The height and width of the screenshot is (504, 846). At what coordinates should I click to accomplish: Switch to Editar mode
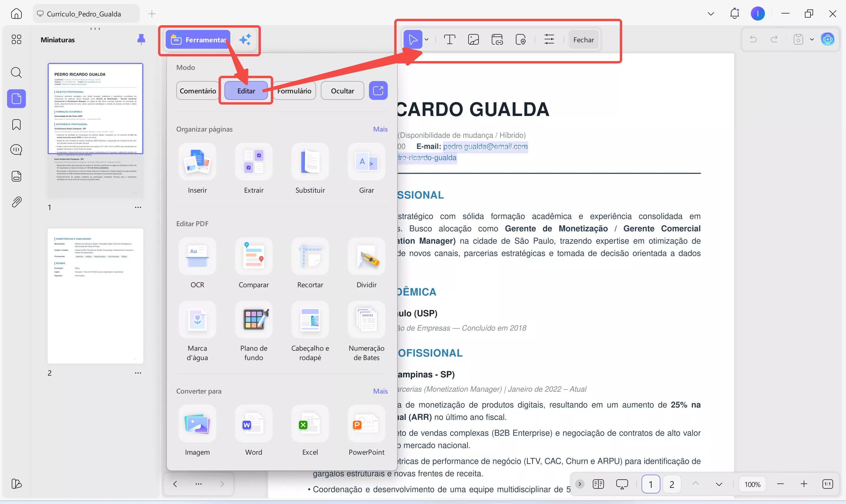[x=246, y=91]
